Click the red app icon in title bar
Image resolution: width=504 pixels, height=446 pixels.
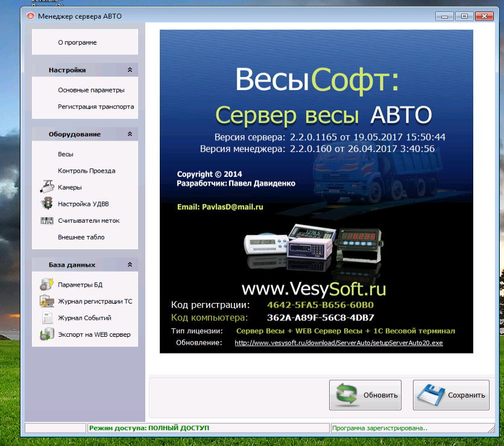(31, 16)
